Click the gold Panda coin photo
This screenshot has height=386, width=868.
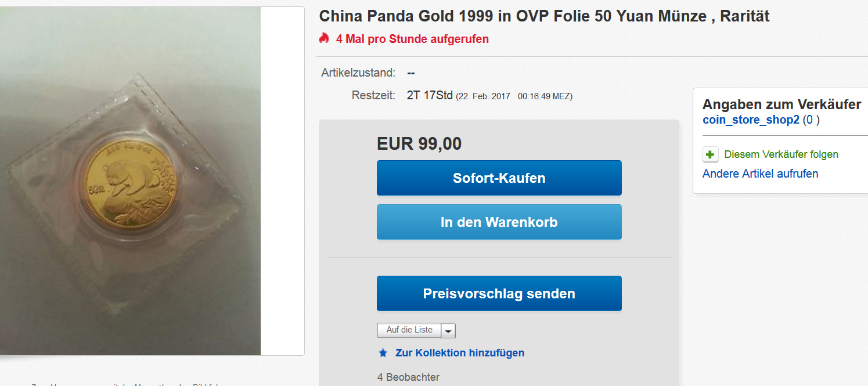[130, 181]
